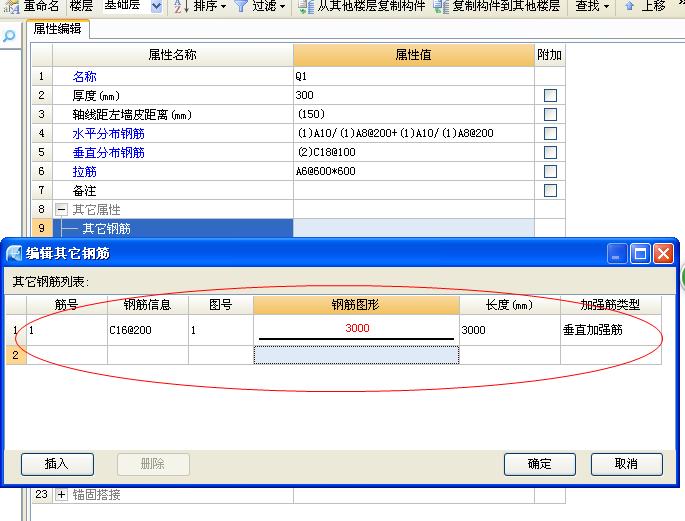Confirm with the 确定 button
The image size is (685, 521).
coord(540,464)
